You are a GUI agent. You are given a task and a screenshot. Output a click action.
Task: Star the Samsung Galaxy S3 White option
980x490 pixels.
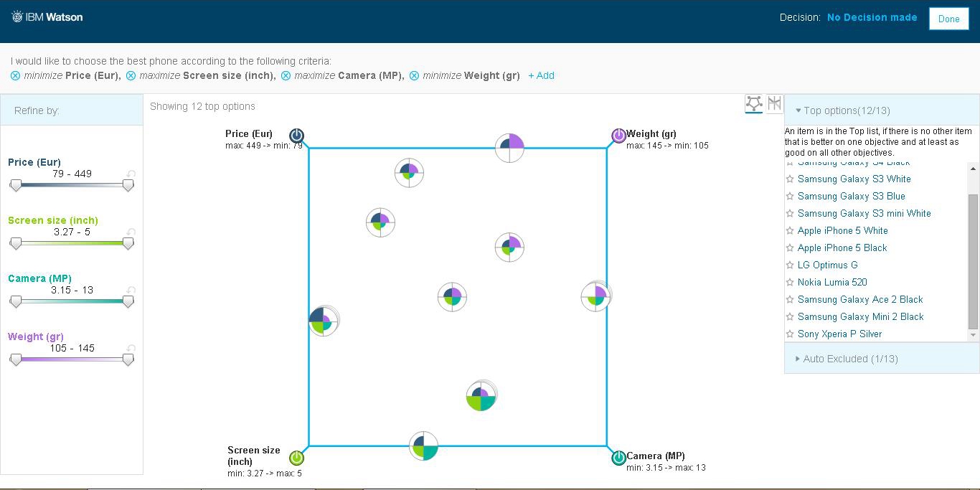[790, 179]
